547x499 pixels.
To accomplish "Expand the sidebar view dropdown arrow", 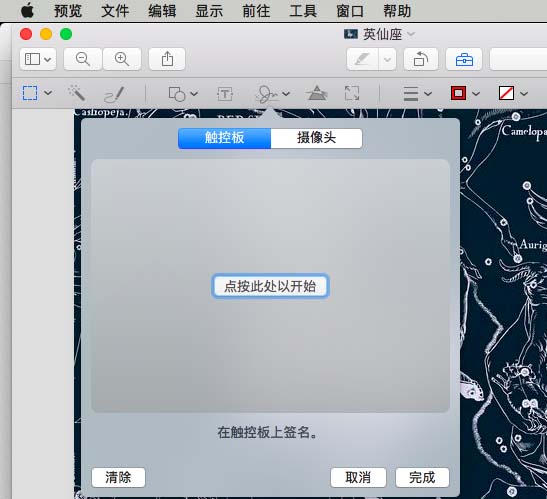I will click(x=48, y=59).
